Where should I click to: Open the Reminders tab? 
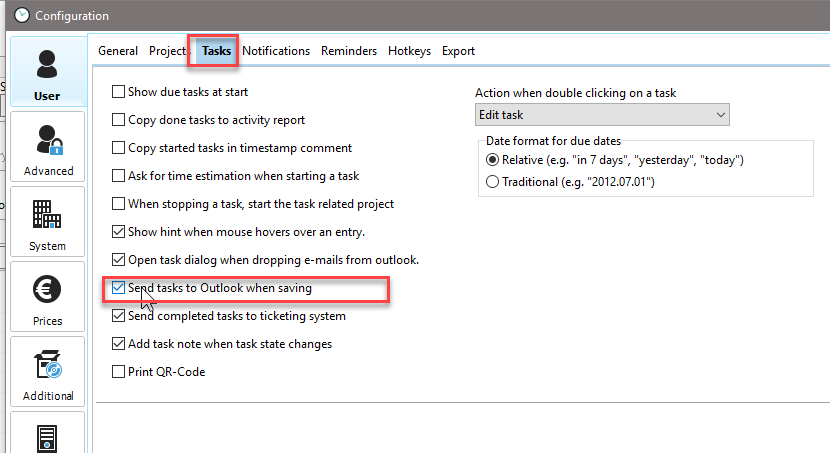pyautogui.click(x=349, y=51)
